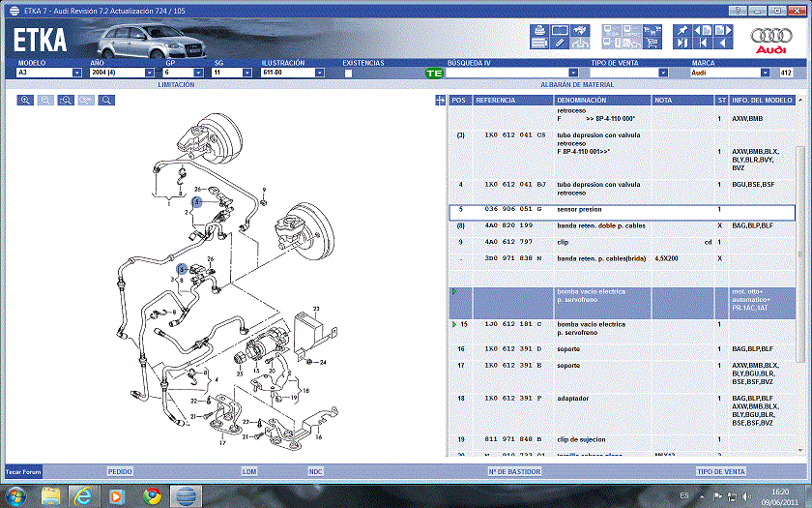This screenshot has width=812, height=508.
Task: Click the Audi logo
Action: tap(771, 41)
